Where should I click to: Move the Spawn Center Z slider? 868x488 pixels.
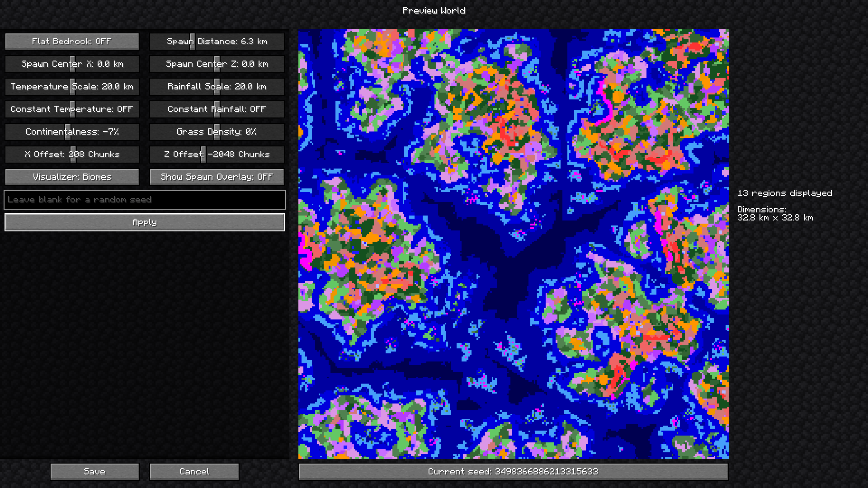pos(217,64)
